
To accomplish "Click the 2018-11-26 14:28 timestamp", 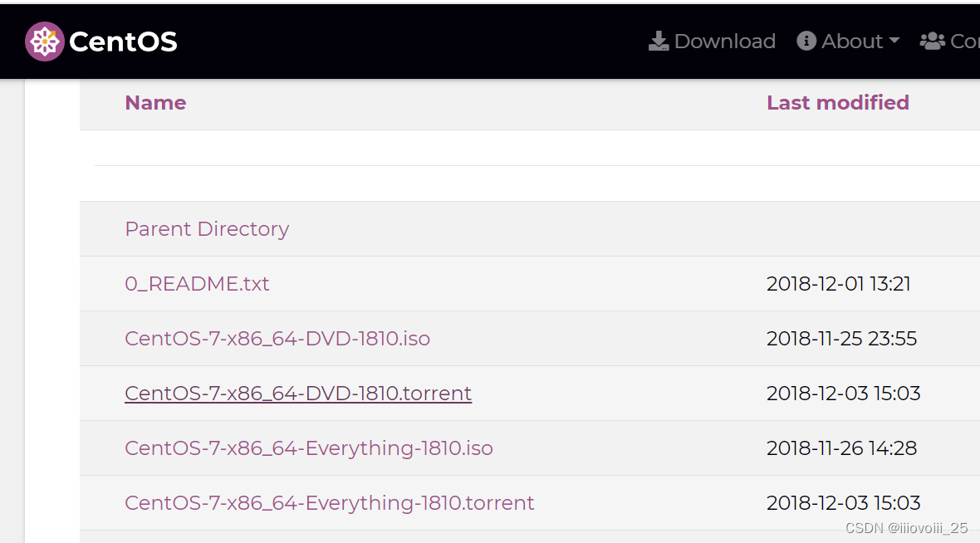I will (841, 448).
